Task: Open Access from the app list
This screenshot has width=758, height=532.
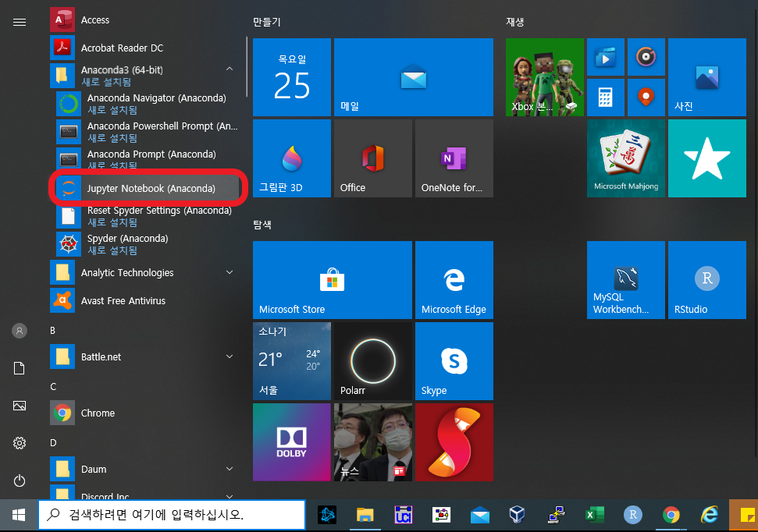Action: (x=145, y=20)
